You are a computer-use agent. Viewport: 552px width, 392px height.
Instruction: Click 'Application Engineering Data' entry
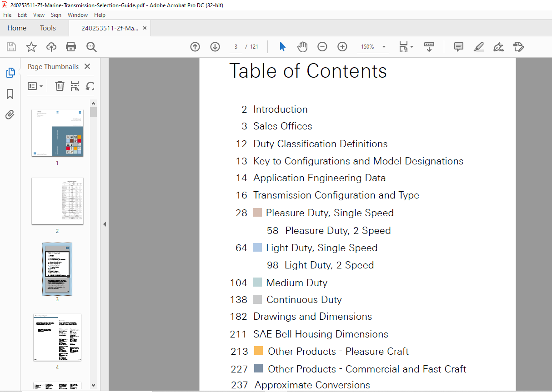point(319,178)
